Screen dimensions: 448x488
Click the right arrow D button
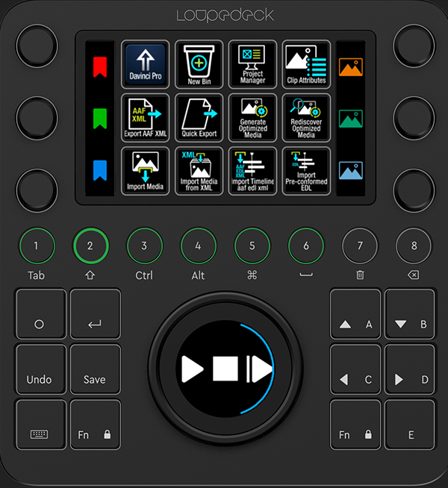point(410,369)
